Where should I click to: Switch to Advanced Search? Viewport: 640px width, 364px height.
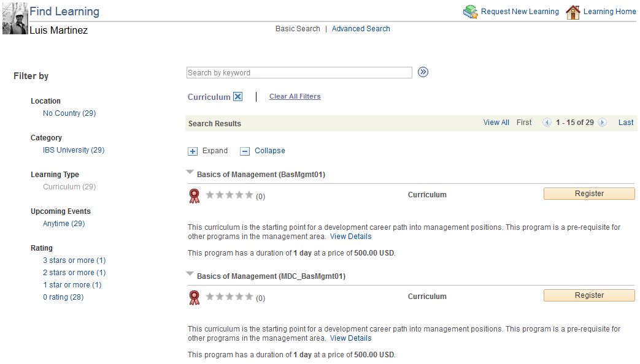(361, 28)
